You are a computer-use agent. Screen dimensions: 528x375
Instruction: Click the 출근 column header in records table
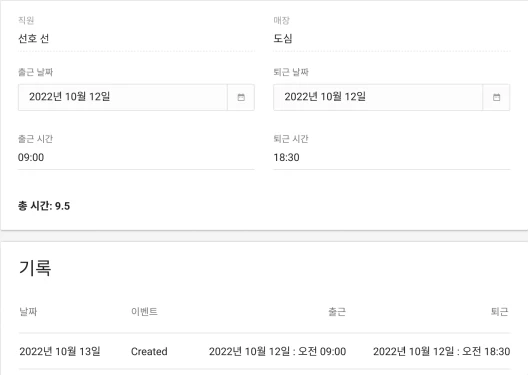click(337, 311)
